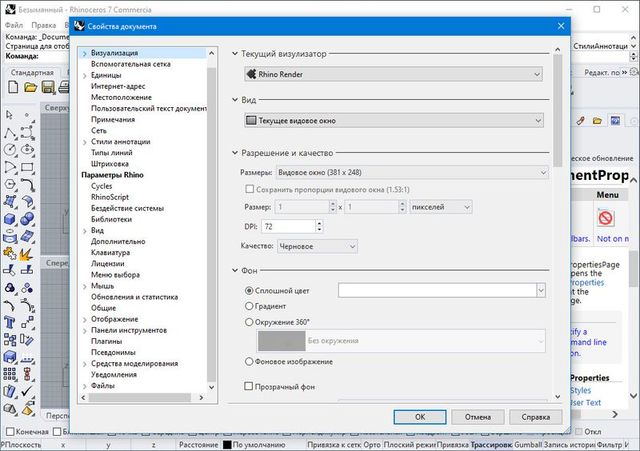Open the Rhino Render visualizer dropdown
This screenshot has height=451, width=640.
click(x=393, y=73)
